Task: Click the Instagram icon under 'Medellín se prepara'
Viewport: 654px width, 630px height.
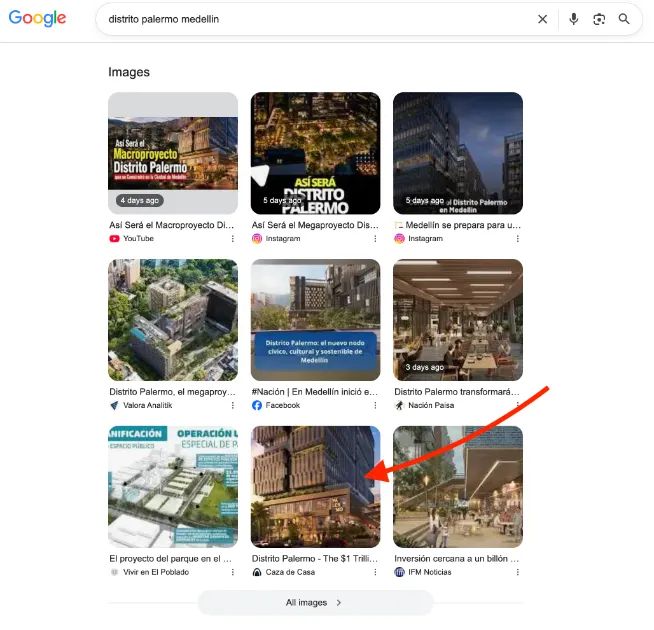Action: click(x=399, y=239)
